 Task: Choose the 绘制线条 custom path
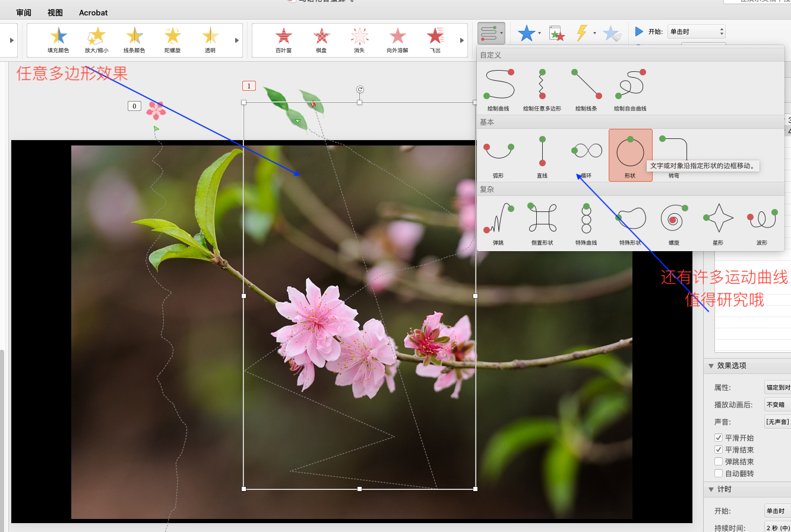click(x=586, y=89)
